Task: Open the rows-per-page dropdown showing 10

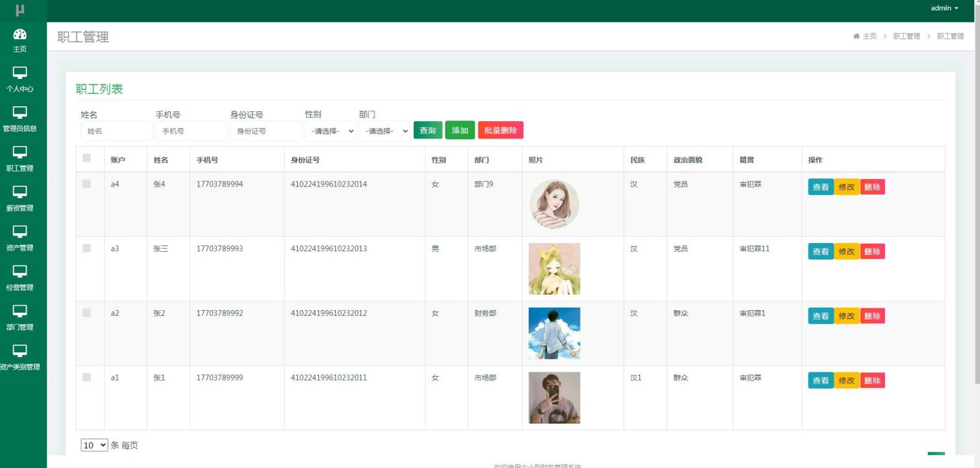Action: point(94,445)
